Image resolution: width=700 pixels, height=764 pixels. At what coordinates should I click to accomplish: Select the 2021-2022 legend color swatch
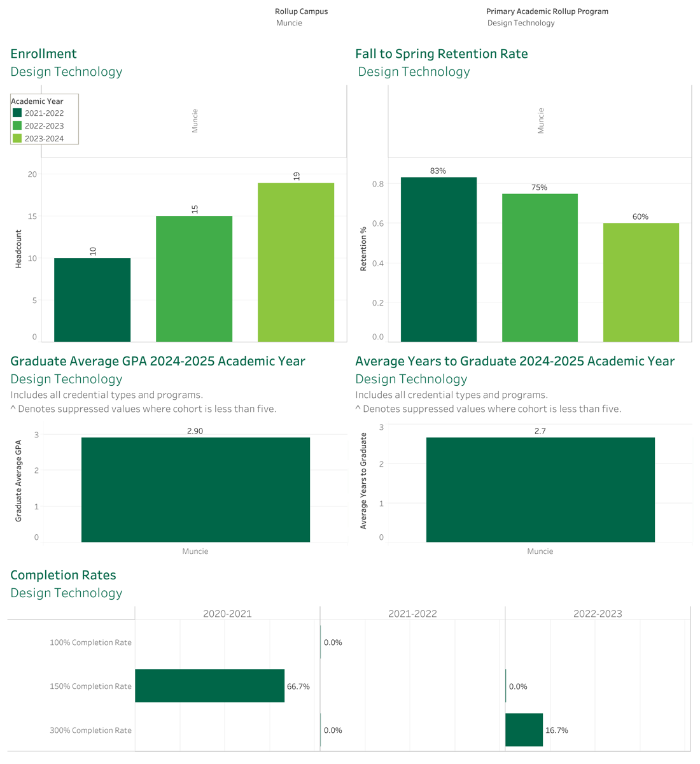coord(17,113)
